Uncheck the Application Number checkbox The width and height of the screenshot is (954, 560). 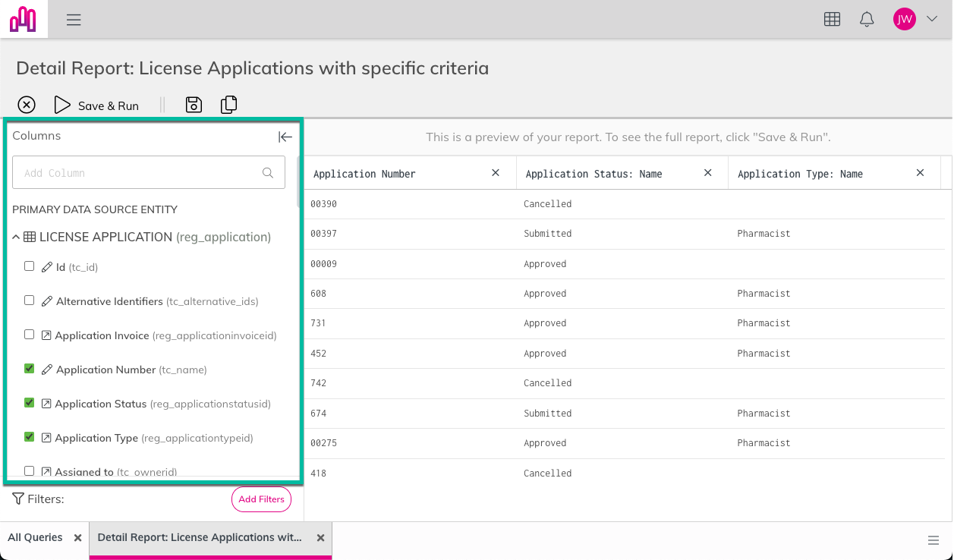tap(30, 369)
